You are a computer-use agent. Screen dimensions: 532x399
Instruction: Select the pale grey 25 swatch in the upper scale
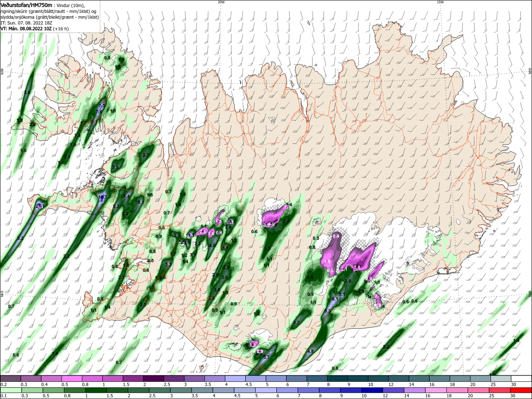point(501,379)
